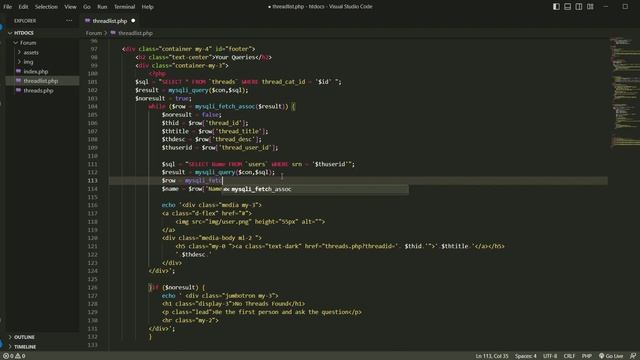This screenshot has height=360, width=640.
Task: Click Ln 113, Col 35 status entry
Action: coord(492,356)
